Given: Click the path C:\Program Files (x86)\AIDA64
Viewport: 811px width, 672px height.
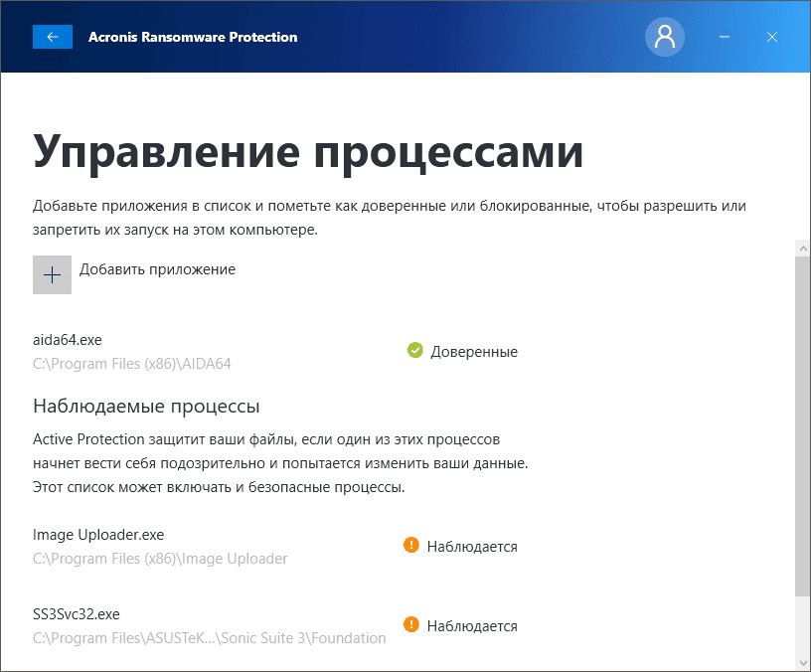Looking at the screenshot, I should (132, 364).
